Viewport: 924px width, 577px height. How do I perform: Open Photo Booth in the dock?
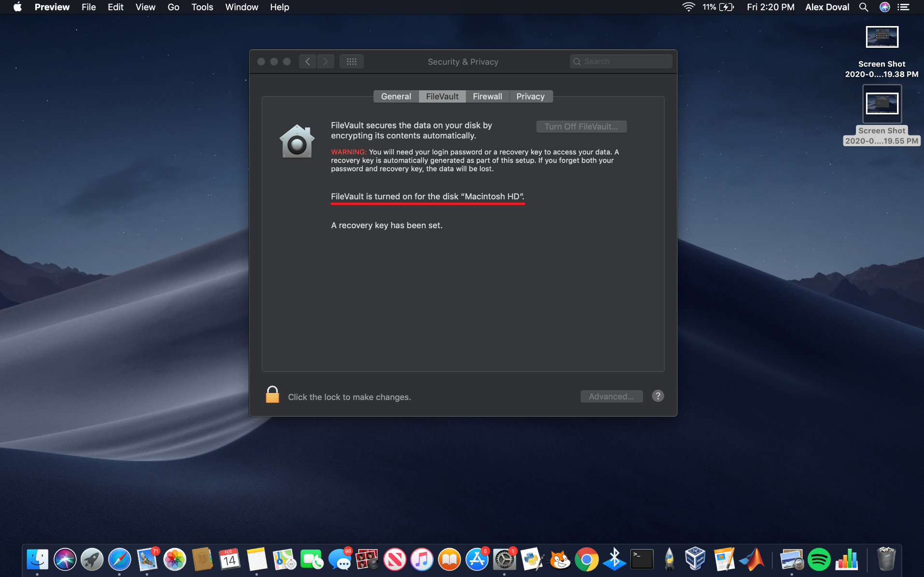pos(367,560)
